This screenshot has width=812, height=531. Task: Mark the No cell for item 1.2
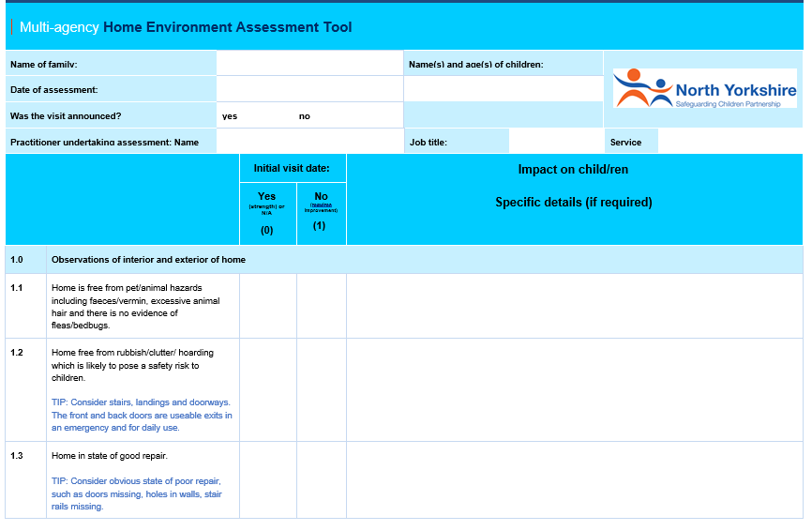[322, 389]
